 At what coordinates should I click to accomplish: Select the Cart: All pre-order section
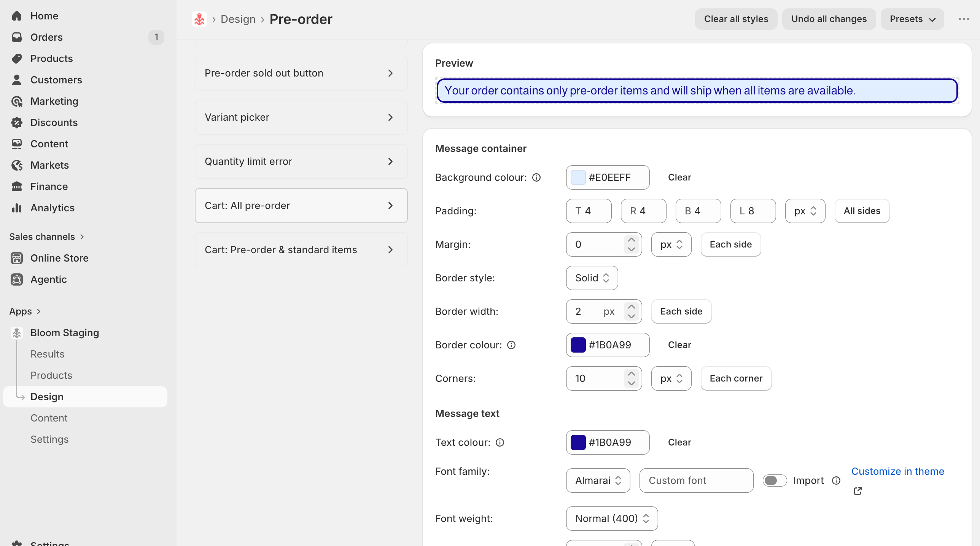click(301, 206)
